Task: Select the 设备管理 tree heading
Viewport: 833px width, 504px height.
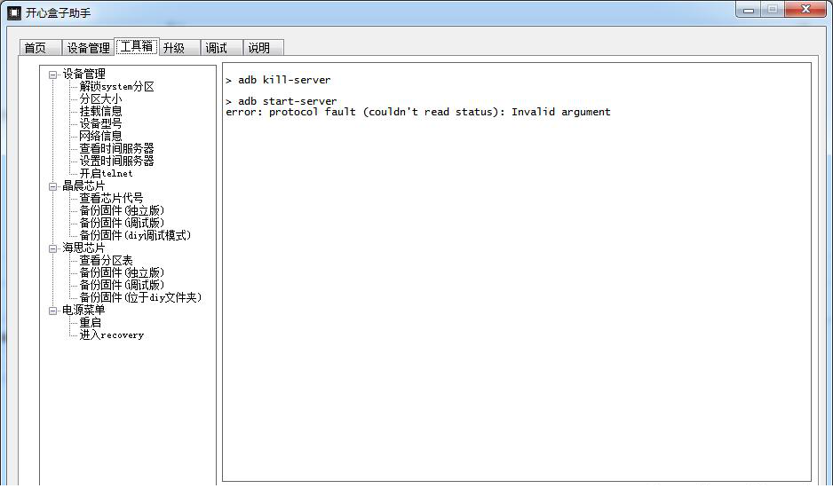Action: 84,74
